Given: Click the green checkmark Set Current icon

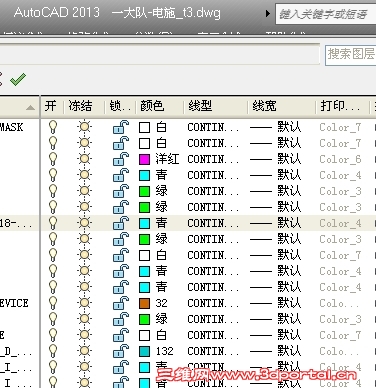Looking at the screenshot, I should pyautogui.click(x=18, y=79).
